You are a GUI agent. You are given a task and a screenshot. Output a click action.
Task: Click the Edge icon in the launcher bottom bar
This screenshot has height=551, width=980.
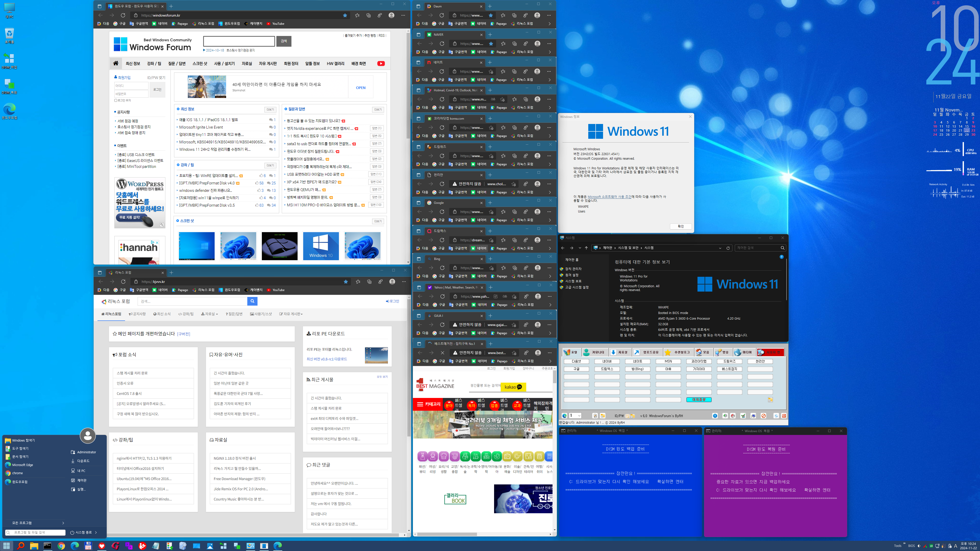pos(564,416)
